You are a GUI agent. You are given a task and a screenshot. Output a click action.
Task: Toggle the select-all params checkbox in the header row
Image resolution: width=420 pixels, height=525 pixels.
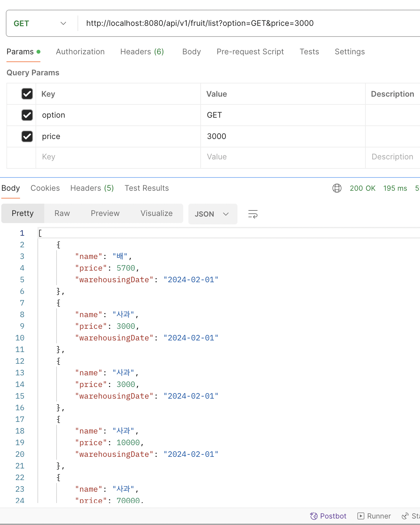(x=27, y=94)
